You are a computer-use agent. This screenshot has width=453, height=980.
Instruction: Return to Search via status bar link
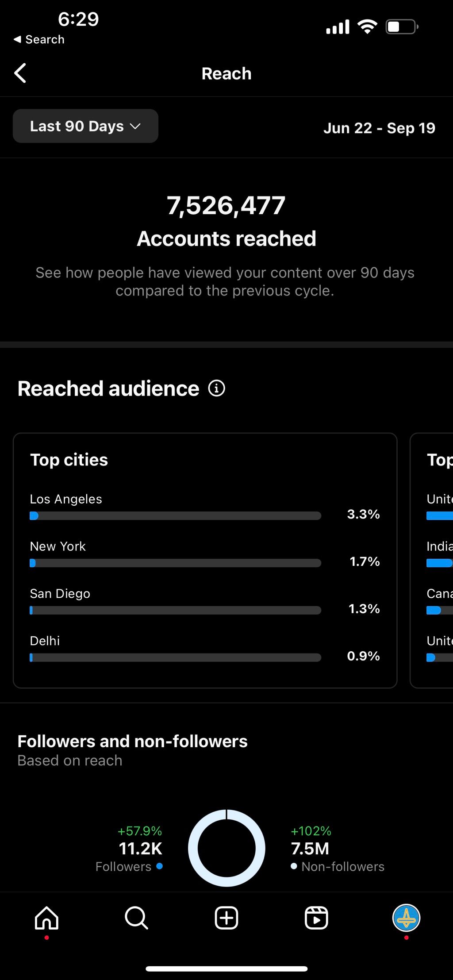[x=39, y=39]
